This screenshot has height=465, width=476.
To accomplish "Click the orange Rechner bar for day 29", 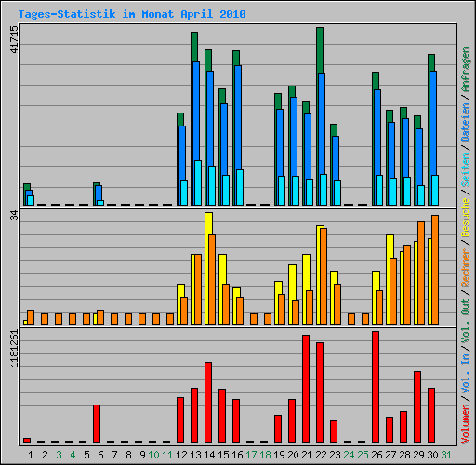I will coord(421,272).
